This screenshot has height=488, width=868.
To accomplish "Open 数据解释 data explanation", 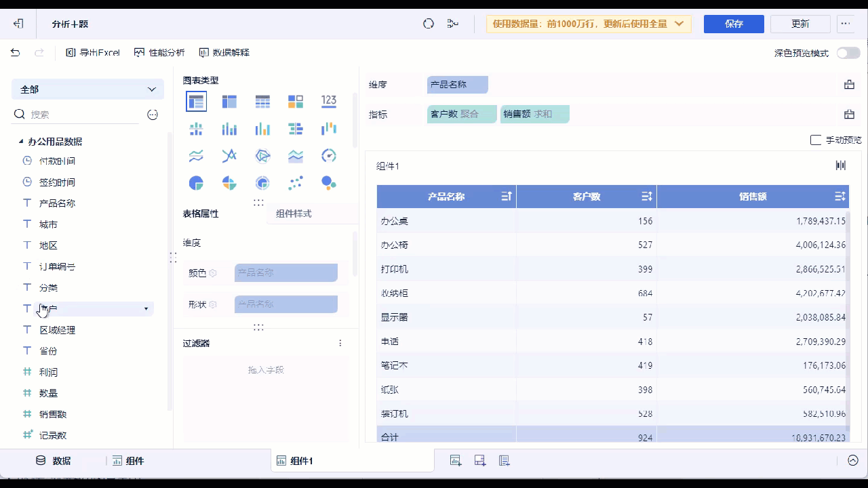I will click(x=224, y=52).
